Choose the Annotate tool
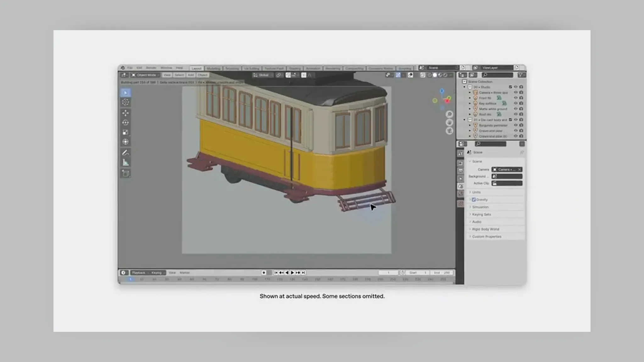 [125, 153]
